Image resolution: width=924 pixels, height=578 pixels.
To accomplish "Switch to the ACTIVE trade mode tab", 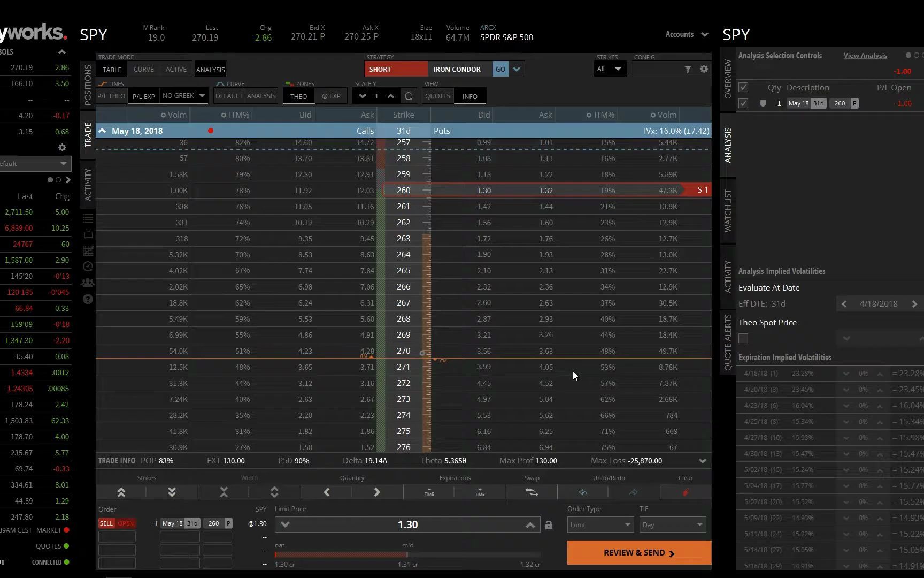I will (x=176, y=70).
